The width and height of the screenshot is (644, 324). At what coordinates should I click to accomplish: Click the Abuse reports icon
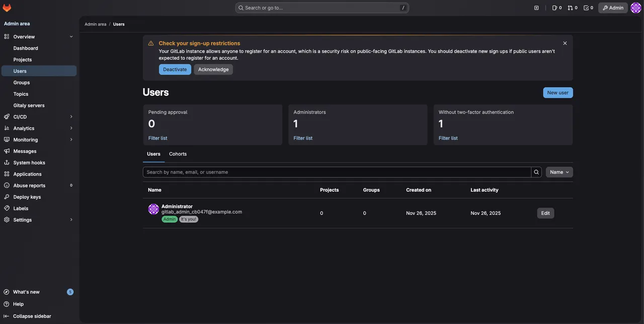tap(7, 185)
